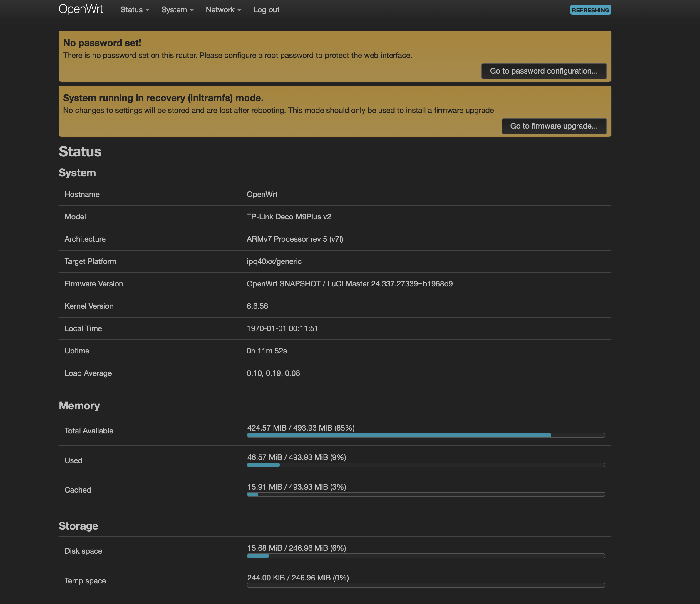Toggle the REFRESHING indicator badge

pos(591,10)
